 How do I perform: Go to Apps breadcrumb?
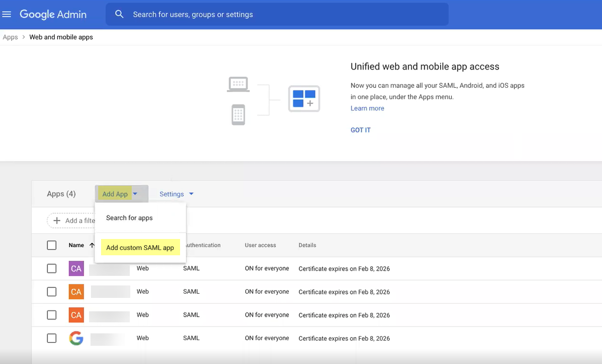[10, 37]
